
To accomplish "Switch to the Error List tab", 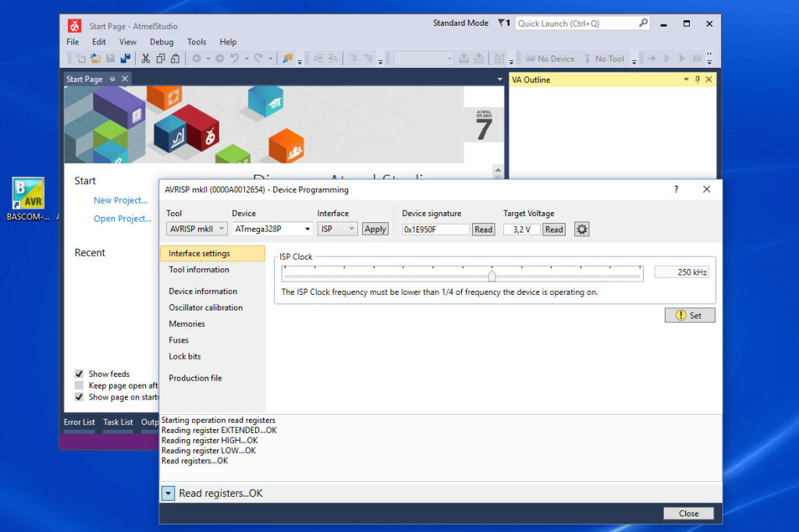I will pos(79,422).
